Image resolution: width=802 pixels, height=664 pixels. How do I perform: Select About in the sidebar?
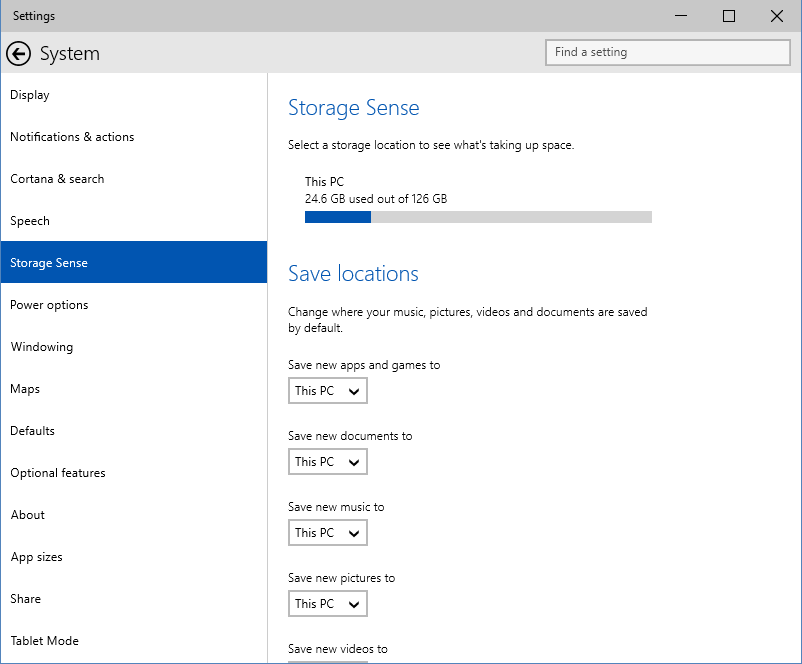pos(28,515)
